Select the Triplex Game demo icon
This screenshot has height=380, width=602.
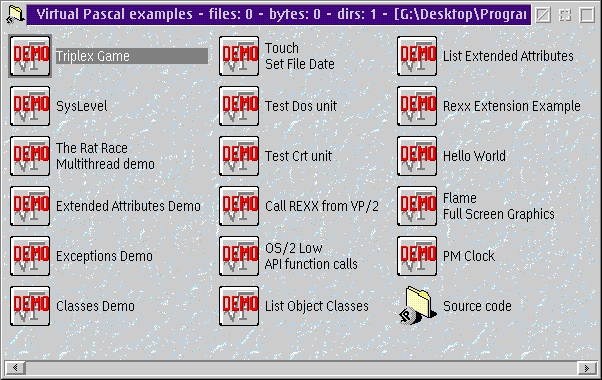click(x=30, y=56)
